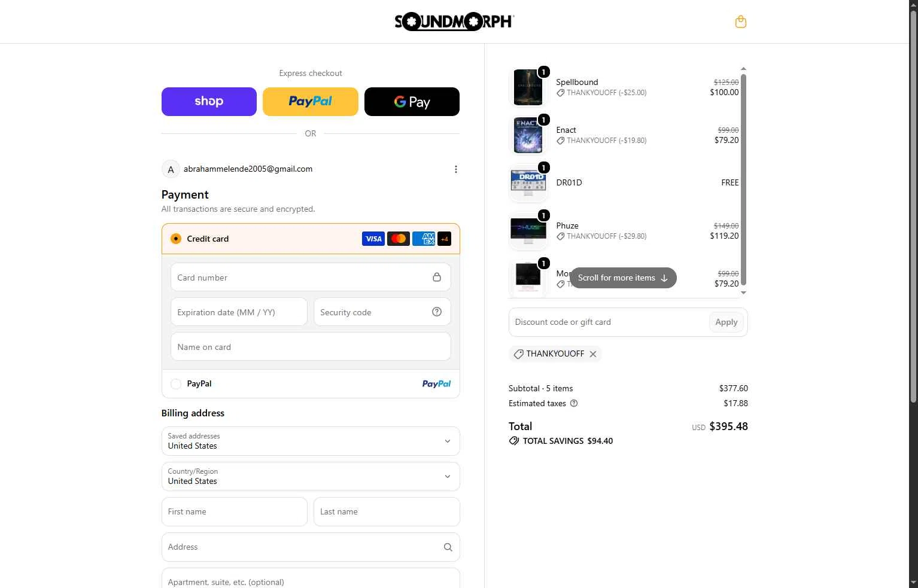Show security code help tooltip
Viewport: 918px width, 588px height.
pos(437,312)
